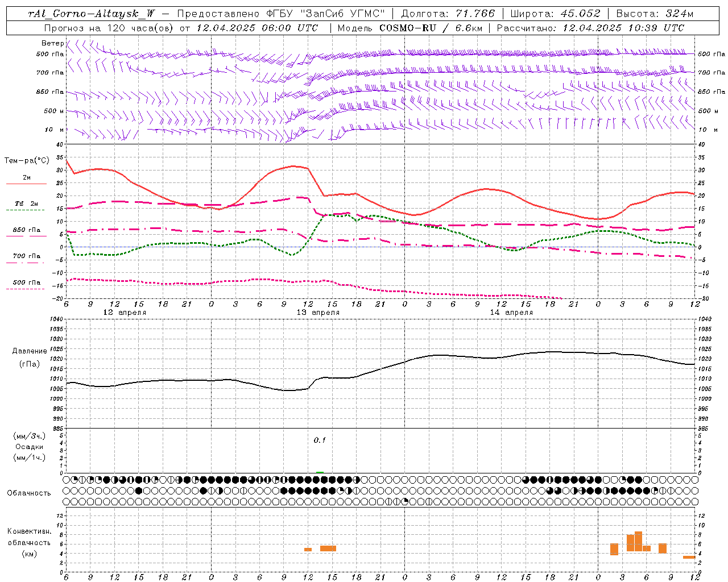Image resolution: width=728 pixels, height=582 pixels.
Task: Click the longitude value Долгота: 71.766
Action: [448, 14]
